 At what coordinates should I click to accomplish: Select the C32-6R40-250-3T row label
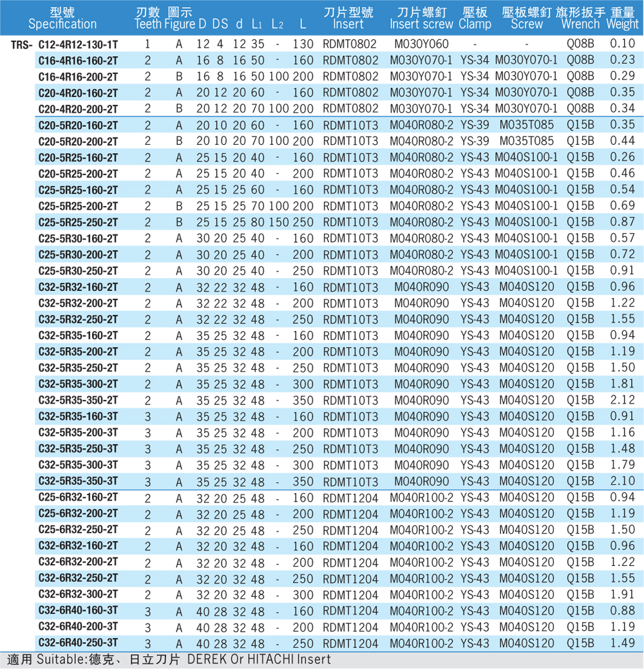pyautogui.click(x=78, y=643)
